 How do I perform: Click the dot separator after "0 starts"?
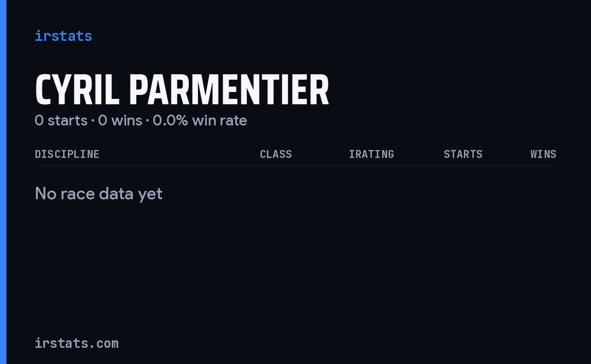93,121
